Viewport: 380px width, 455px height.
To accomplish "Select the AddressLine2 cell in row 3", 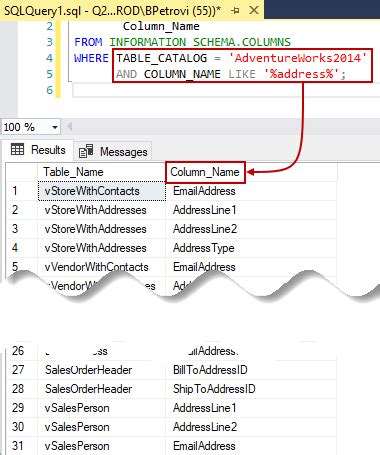I will pyautogui.click(x=251, y=229).
